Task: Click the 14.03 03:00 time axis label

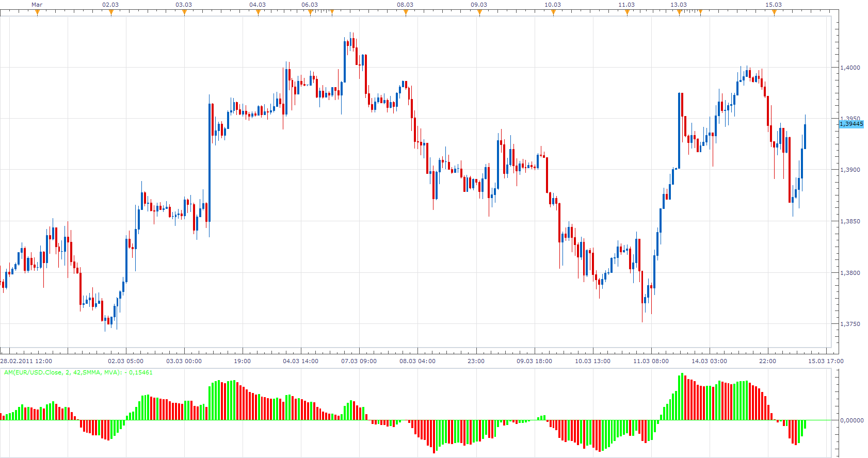Action: click(710, 361)
